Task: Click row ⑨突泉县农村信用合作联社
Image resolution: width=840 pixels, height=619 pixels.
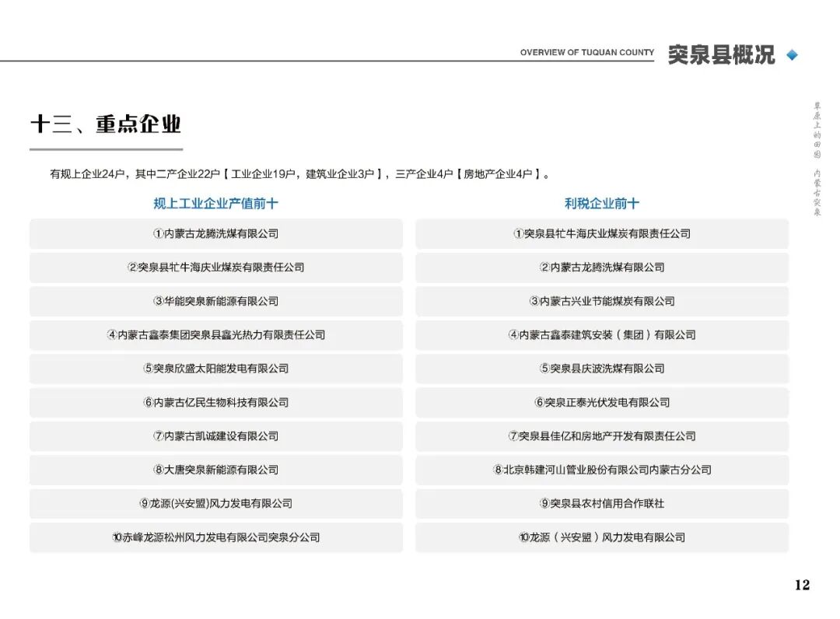Action: (x=602, y=503)
